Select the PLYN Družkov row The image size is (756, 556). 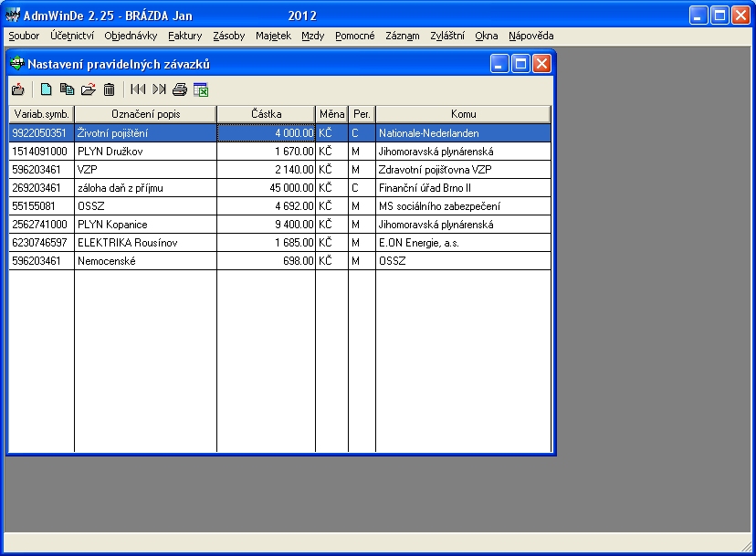[x=279, y=152]
